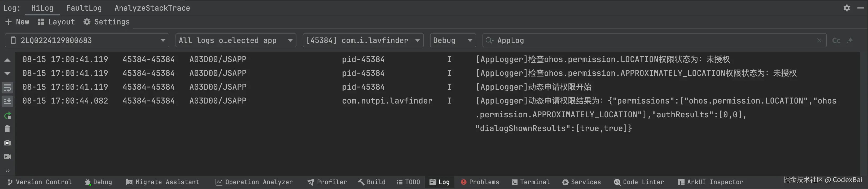Switch to the FaultLog tab
Image resolution: width=868 pixels, height=189 pixels.
point(84,8)
